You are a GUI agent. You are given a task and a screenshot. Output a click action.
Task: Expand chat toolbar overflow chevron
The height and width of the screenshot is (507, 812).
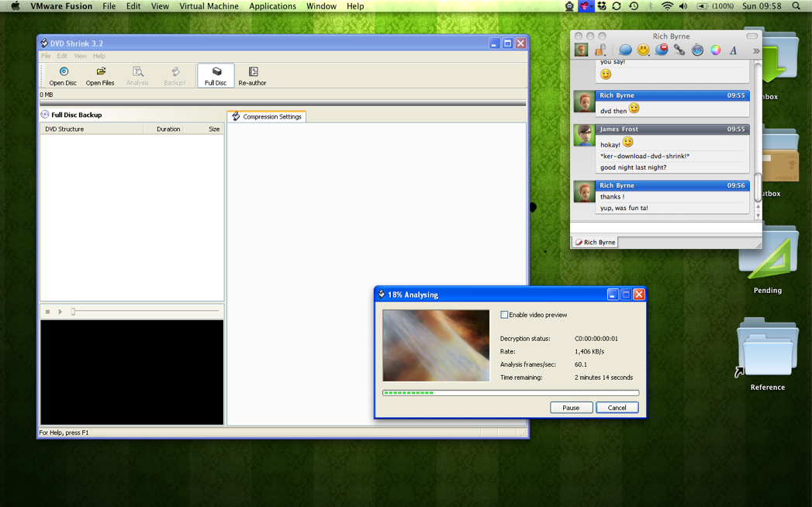pyautogui.click(x=755, y=51)
